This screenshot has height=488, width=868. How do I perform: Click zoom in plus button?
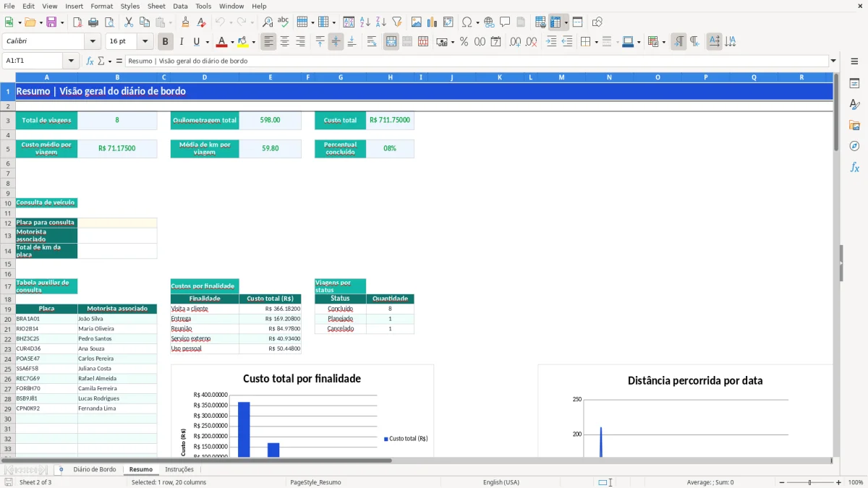pyautogui.click(x=838, y=482)
